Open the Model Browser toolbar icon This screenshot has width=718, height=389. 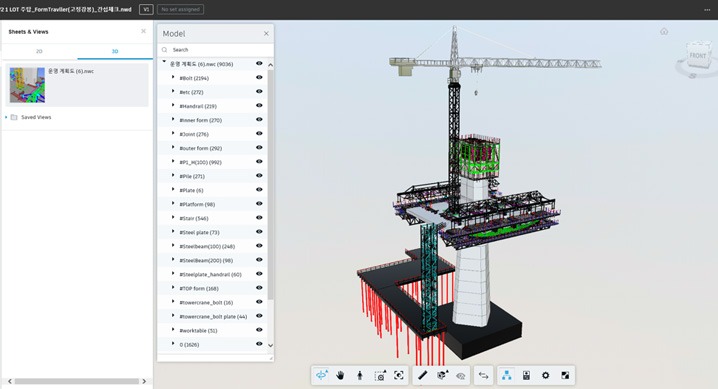[506, 375]
